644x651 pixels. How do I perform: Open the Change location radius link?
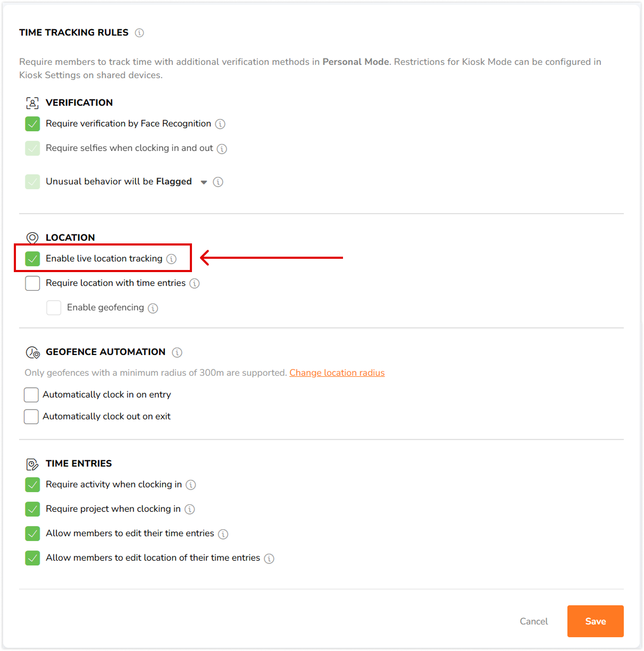(x=337, y=373)
